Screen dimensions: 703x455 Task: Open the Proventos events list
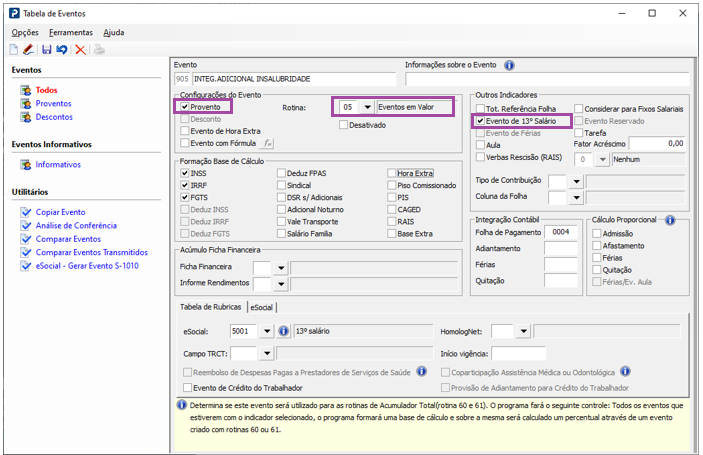[53, 104]
